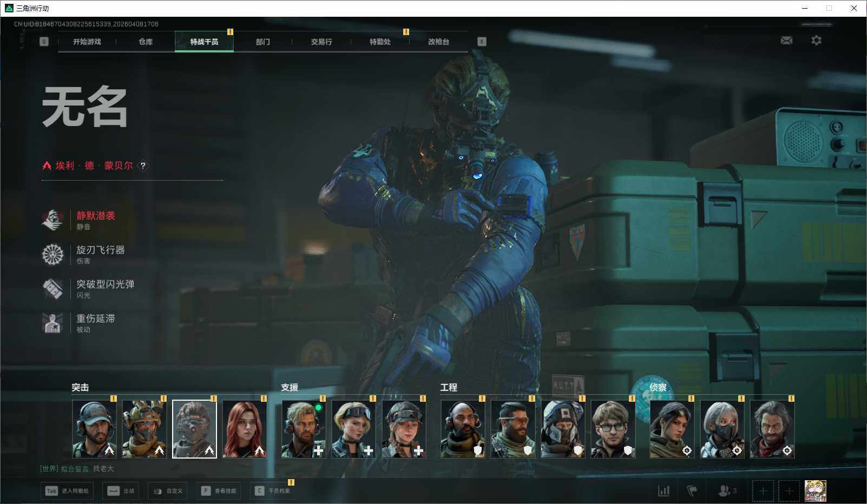Viewport: 867px width, 504px height.
Task: Click the E next-tab key icon
Action: pyautogui.click(x=482, y=42)
